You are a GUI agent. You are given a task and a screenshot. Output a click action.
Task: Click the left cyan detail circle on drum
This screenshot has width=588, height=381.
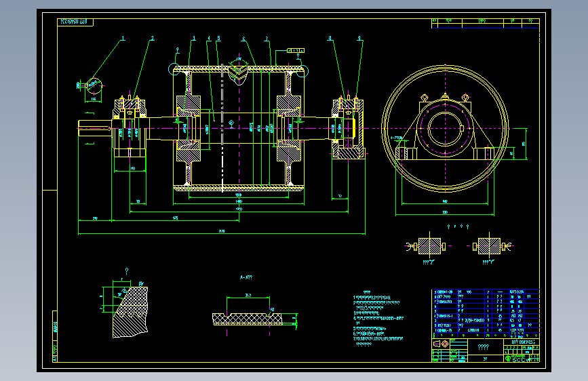click(x=174, y=69)
